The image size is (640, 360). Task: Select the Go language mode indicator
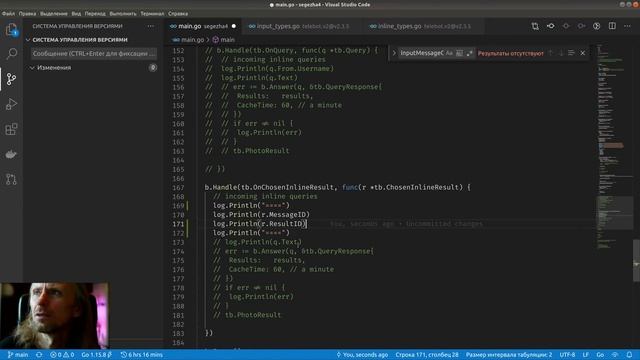coord(600,355)
